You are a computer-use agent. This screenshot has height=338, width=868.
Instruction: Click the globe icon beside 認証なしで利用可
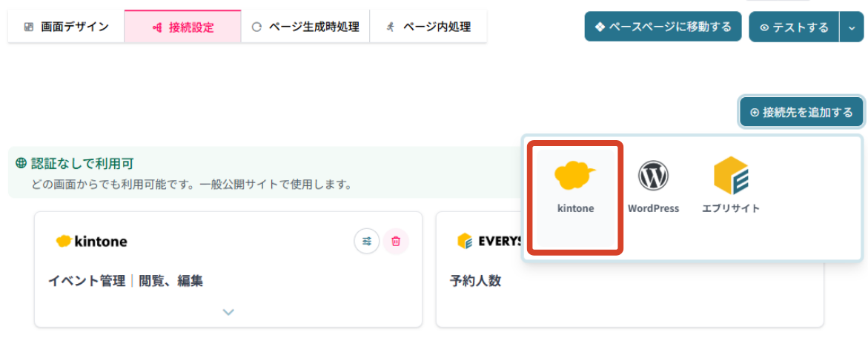tap(21, 163)
